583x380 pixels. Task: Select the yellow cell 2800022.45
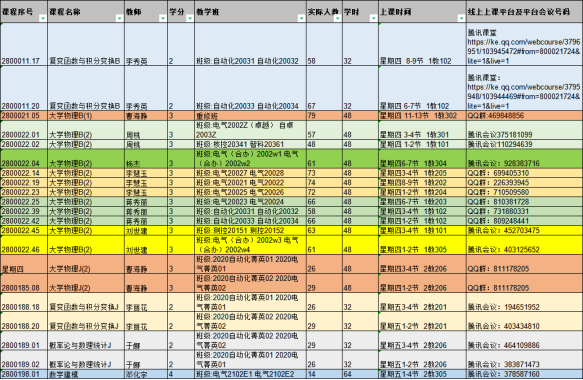point(24,231)
